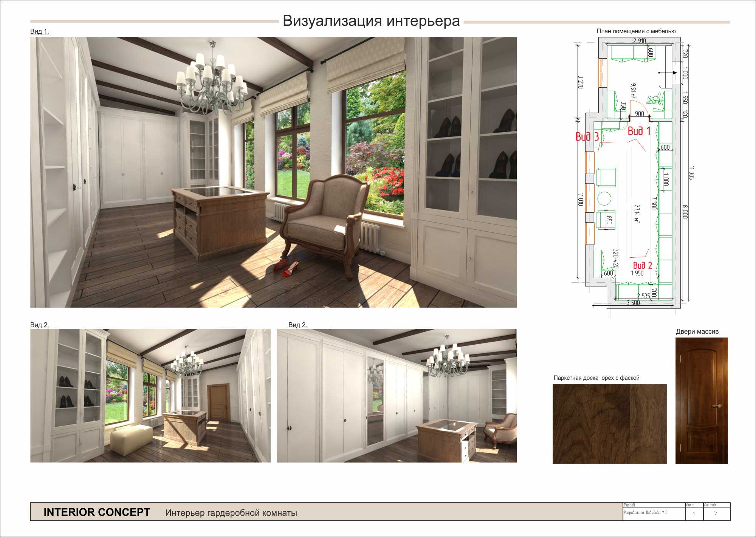Click the "7 010" dimension on the plan
Image resolution: width=756 pixels, height=537 pixels.
coord(581,199)
